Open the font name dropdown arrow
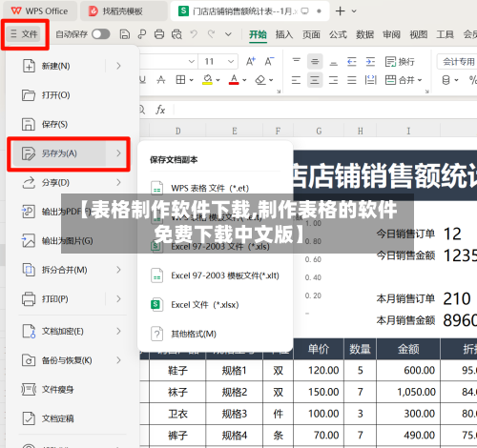477x448 pixels. coord(192,61)
